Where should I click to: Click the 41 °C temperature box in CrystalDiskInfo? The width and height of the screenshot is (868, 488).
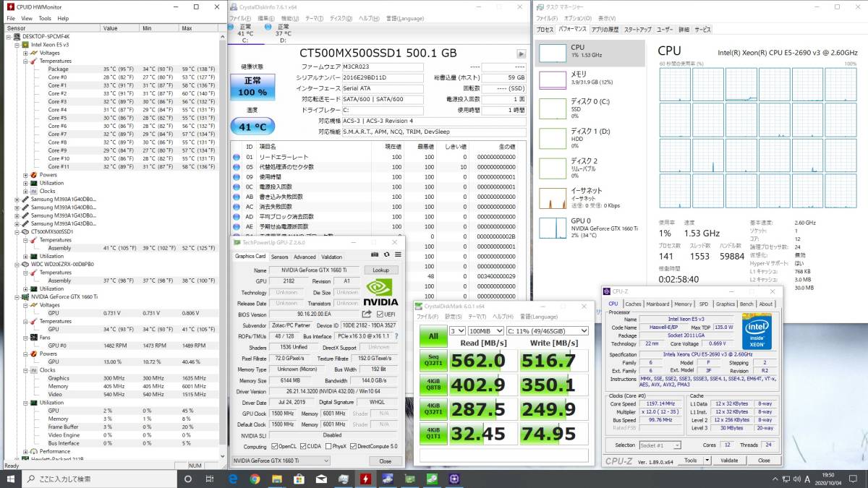tap(252, 127)
